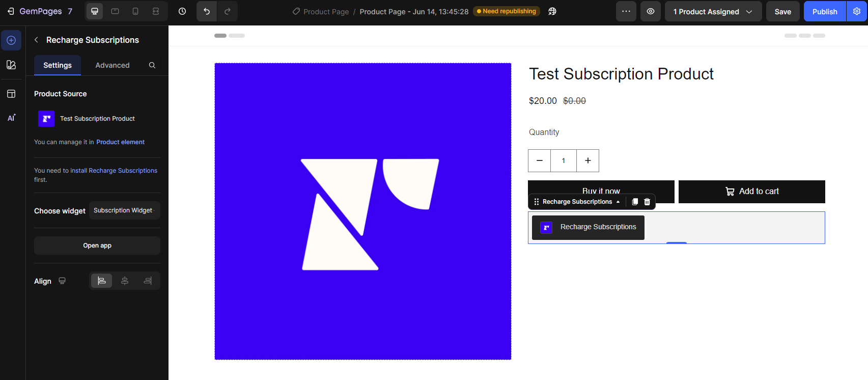Viewport: 868px width, 380px height.
Task: Switch to desktop device view
Action: 95,11
